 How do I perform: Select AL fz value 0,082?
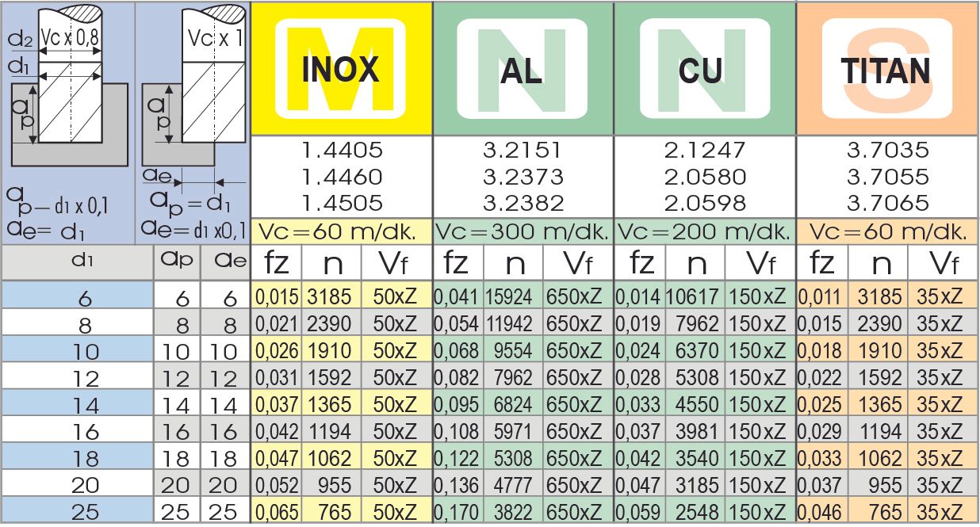pyautogui.click(x=457, y=377)
